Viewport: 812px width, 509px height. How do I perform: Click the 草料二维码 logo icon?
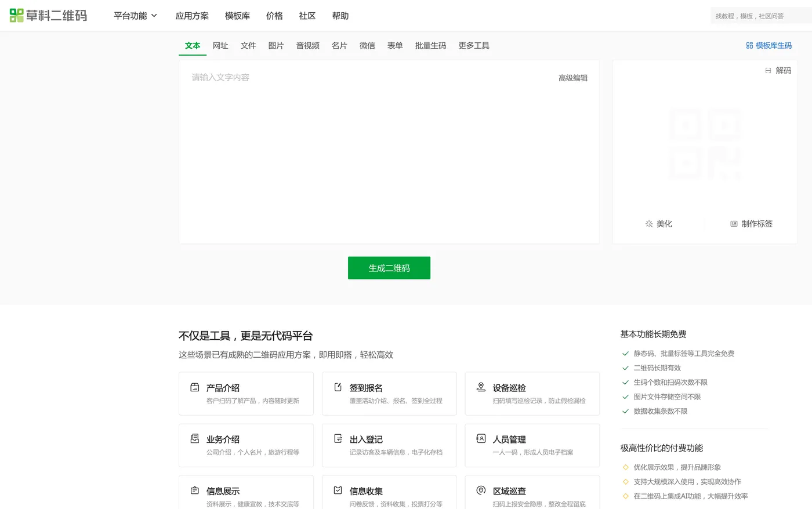17,16
